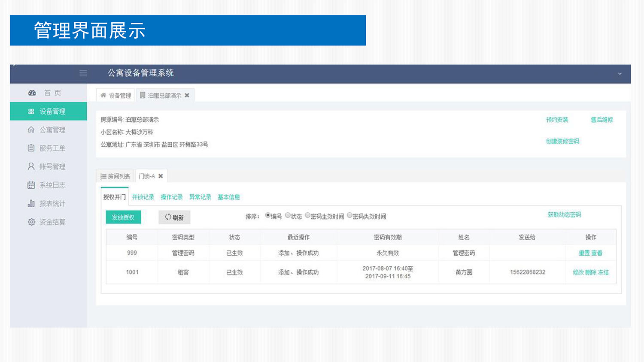Image resolution: width=644 pixels, height=362 pixels.
Task: Expand the dropdown chevron at top right
Action: (x=620, y=73)
